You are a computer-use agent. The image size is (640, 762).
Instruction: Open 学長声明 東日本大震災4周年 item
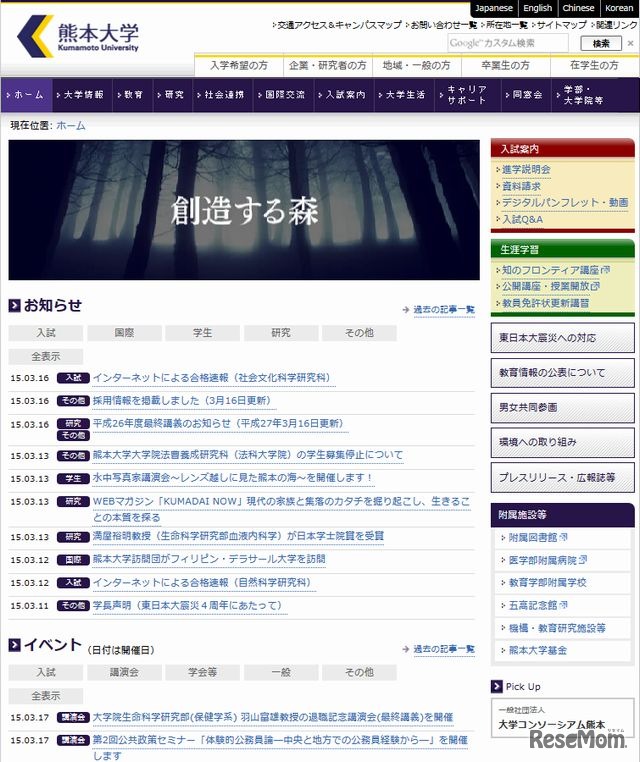(188, 606)
